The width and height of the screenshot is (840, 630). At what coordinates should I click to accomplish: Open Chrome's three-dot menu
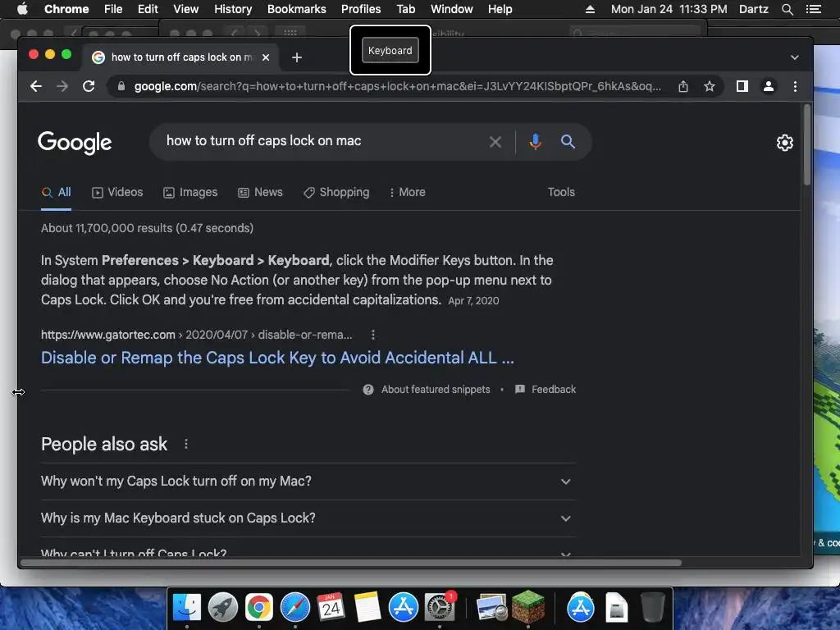795,86
